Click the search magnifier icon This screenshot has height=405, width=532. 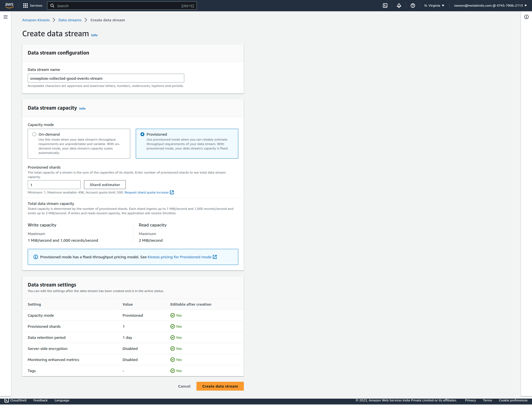click(x=52, y=6)
